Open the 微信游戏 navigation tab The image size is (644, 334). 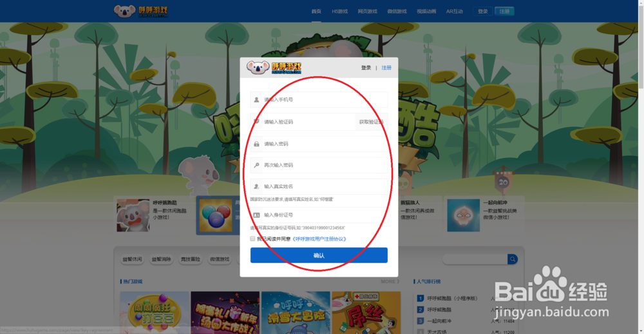[397, 12]
